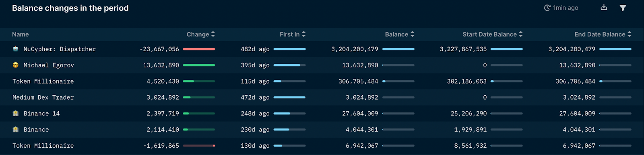This screenshot has width=644, height=155.
Task: Click the 1min ago timestamp text
Action: pos(566,8)
